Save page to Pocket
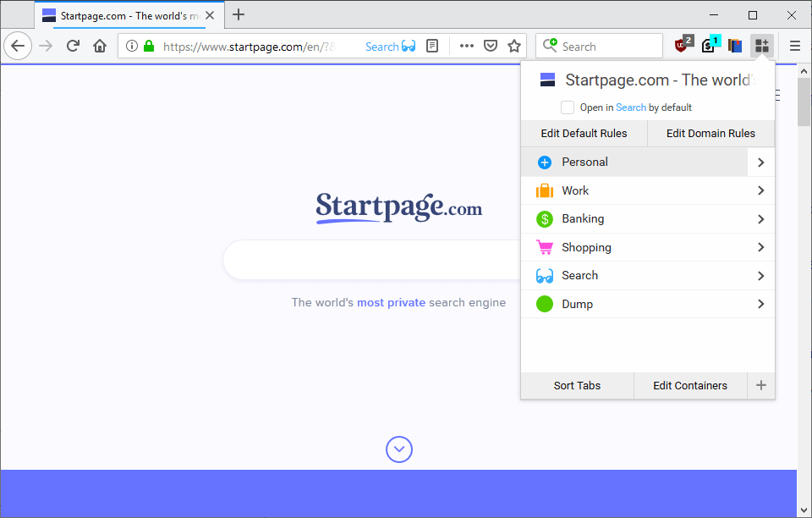The width and height of the screenshot is (812, 518). [x=491, y=46]
